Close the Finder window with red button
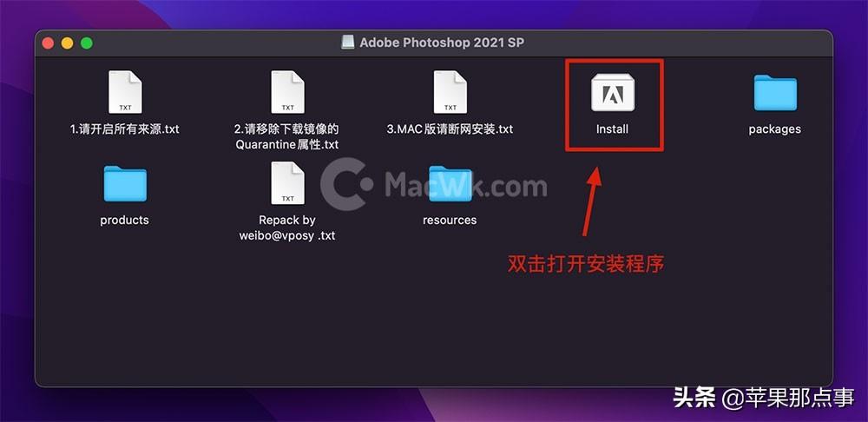868x422 pixels. click(x=48, y=43)
